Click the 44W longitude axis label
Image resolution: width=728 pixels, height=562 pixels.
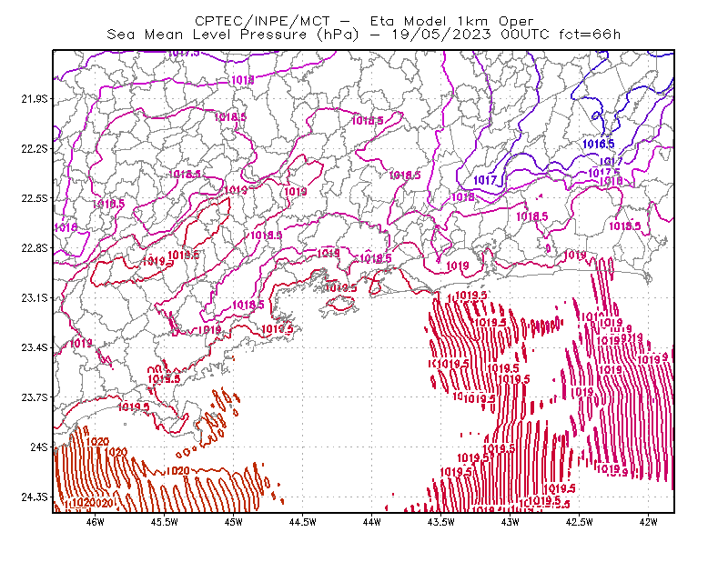tap(372, 522)
